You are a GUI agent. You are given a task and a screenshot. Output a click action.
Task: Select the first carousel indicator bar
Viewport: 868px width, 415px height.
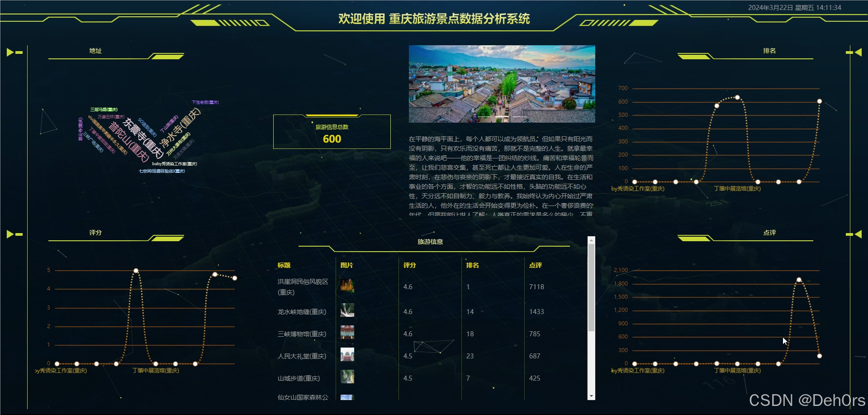click(x=485, y=117)
